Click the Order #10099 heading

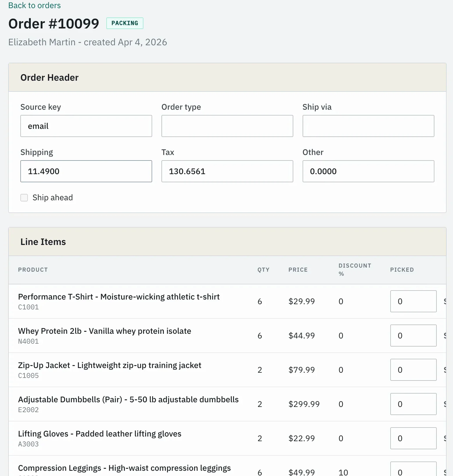point(54,24)
